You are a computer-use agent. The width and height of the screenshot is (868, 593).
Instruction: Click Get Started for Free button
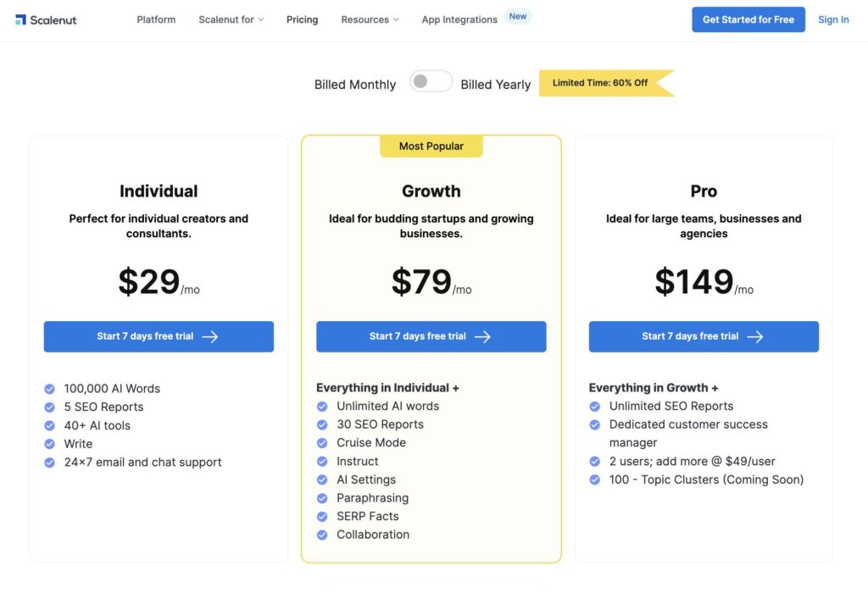(748, 20)
